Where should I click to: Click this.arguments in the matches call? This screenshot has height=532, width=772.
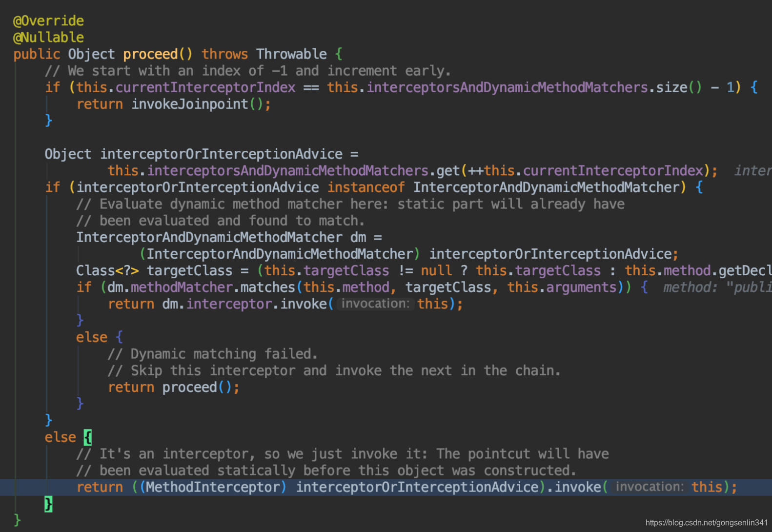tap(562, 287)
